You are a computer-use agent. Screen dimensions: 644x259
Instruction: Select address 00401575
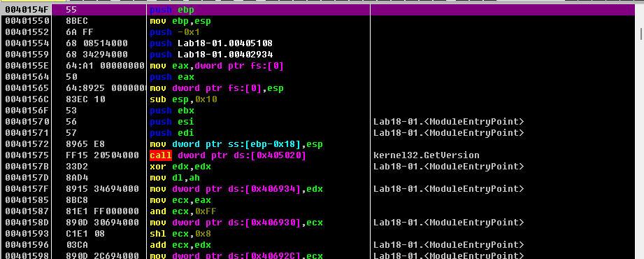click(27, 155)
